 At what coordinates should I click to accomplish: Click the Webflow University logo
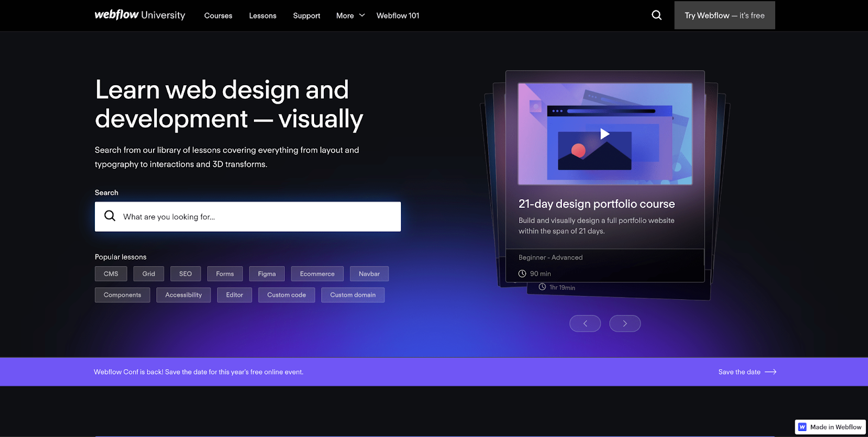pyautogui.click(x=140, y=15)
